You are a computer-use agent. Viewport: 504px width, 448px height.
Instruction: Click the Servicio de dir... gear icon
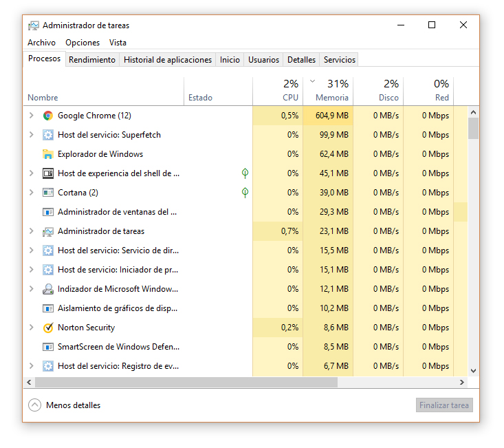48,250
